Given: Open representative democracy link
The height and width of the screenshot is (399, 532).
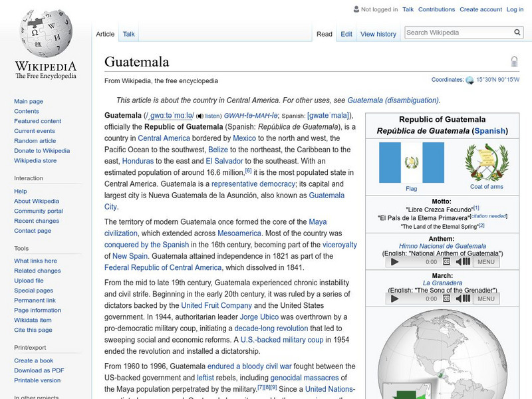Looking at the screenshot, I should pos(253,184).
